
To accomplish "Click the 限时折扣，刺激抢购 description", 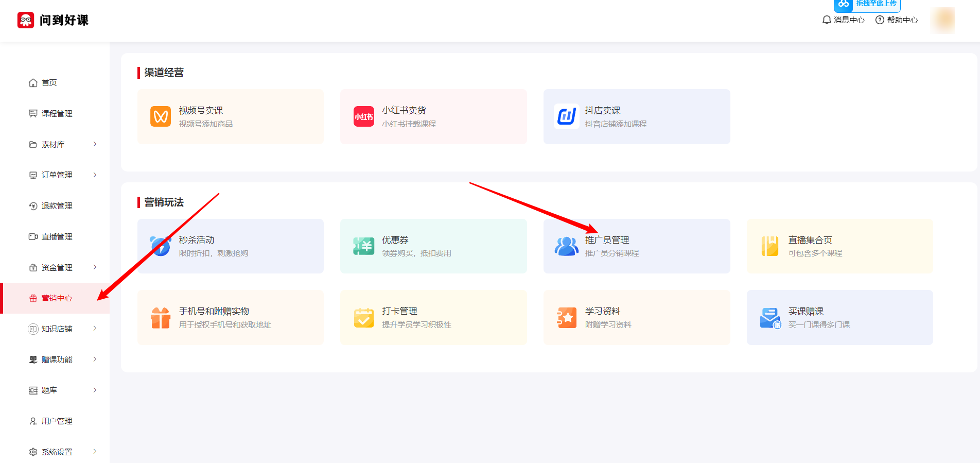I will click(x=214, y=253).
